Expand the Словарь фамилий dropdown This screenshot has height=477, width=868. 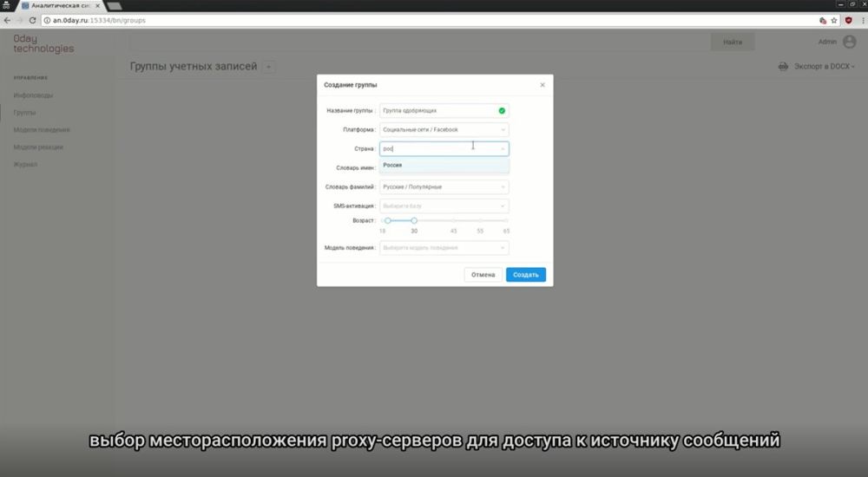[x=444, y=187]
